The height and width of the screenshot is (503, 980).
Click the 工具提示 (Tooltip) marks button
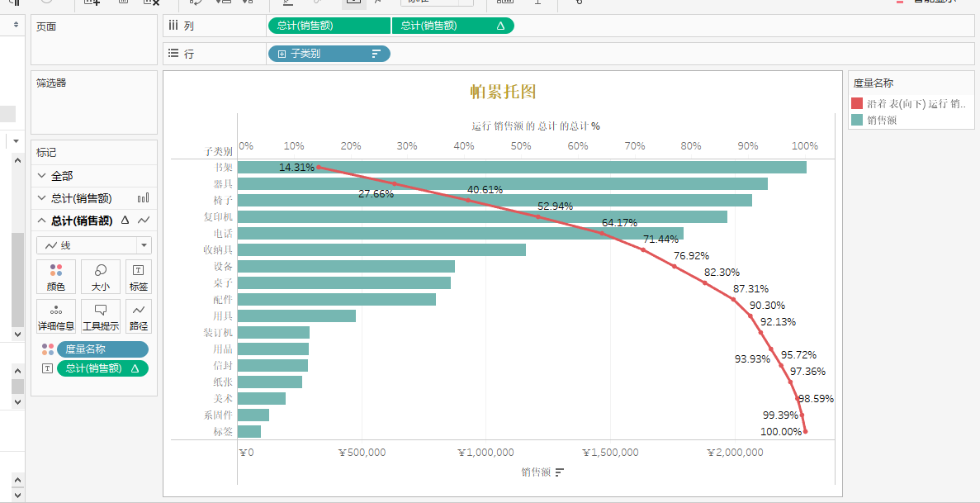click(100, 316)
